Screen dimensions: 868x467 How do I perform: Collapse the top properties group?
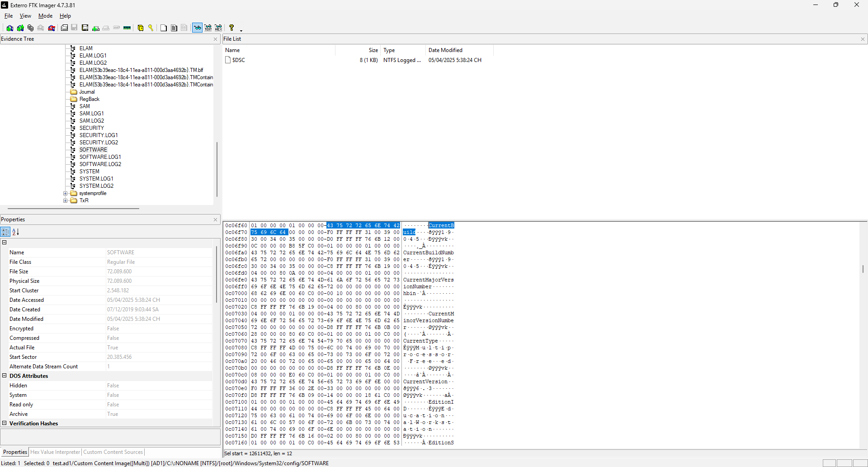coord(5,243)
